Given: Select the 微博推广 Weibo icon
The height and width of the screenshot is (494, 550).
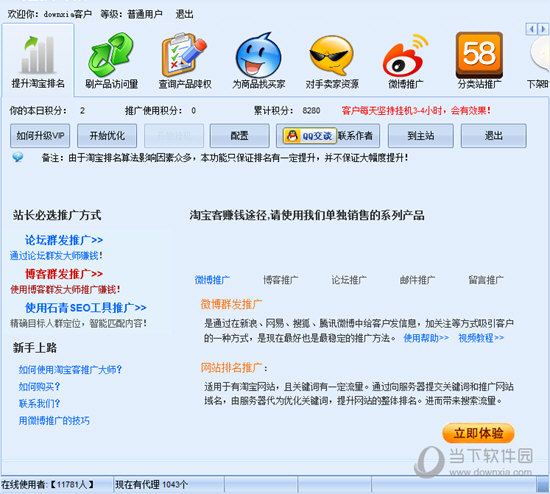Looking at the screenshot, I should click(405, 55).
